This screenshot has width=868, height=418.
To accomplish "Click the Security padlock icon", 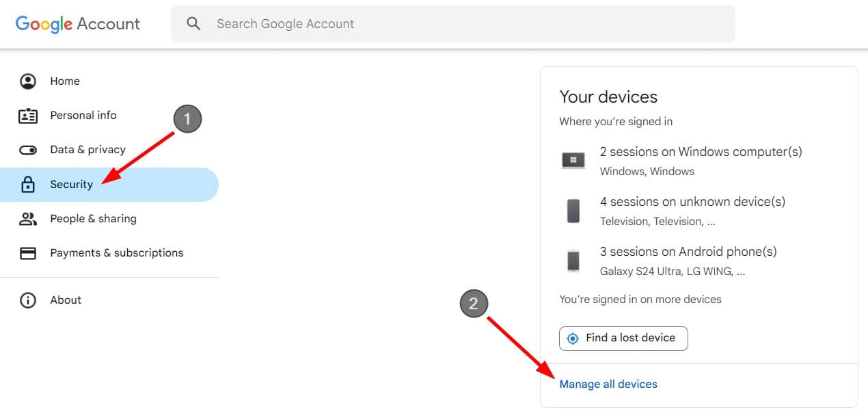I will [x=28, y=185].
